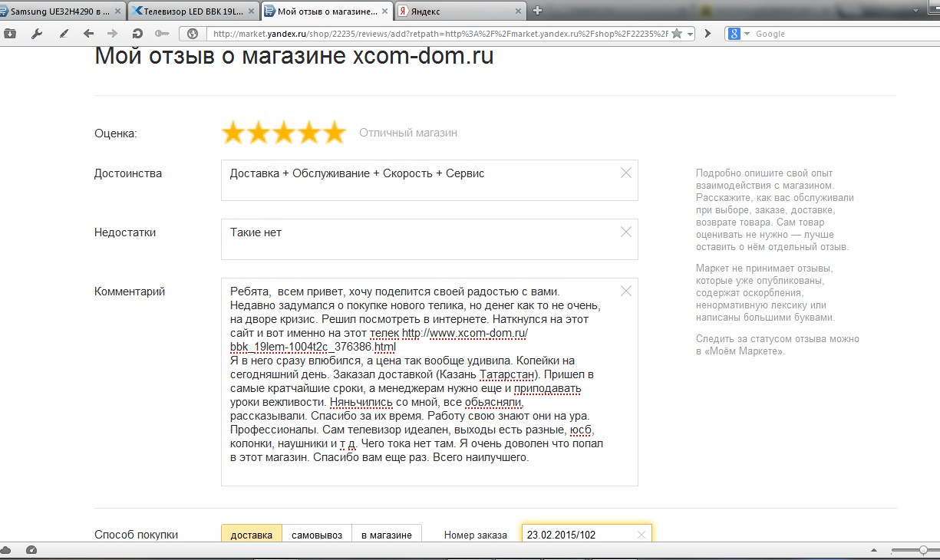Click the Отличный магазин rating label
Screen dimensions: 940x560
point(408,133)
